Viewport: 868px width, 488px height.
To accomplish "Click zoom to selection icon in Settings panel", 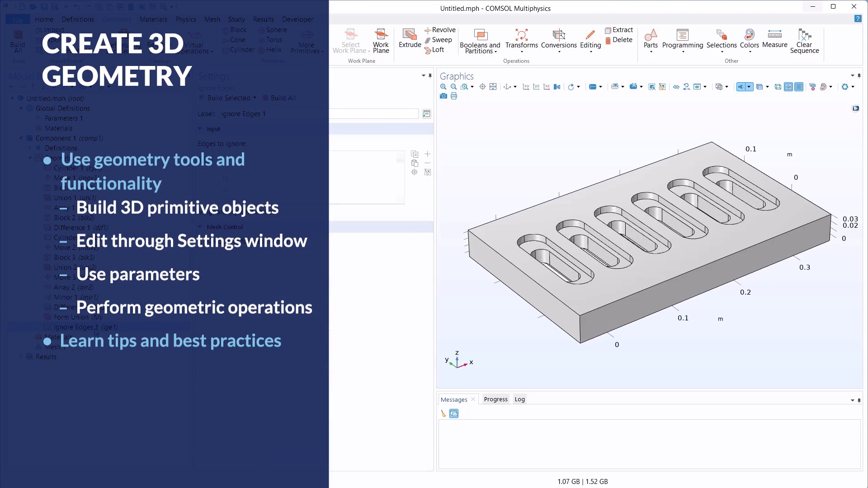I will point(415,172).
